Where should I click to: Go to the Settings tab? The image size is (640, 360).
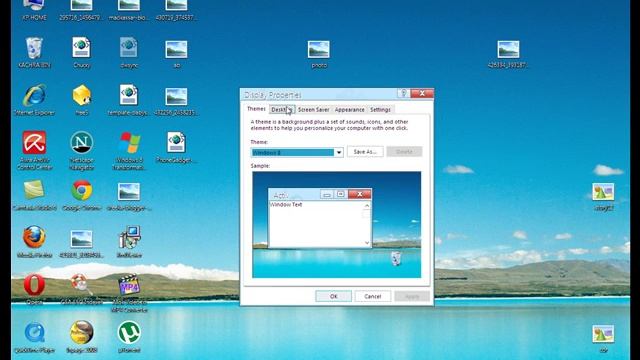pos(380,109)
